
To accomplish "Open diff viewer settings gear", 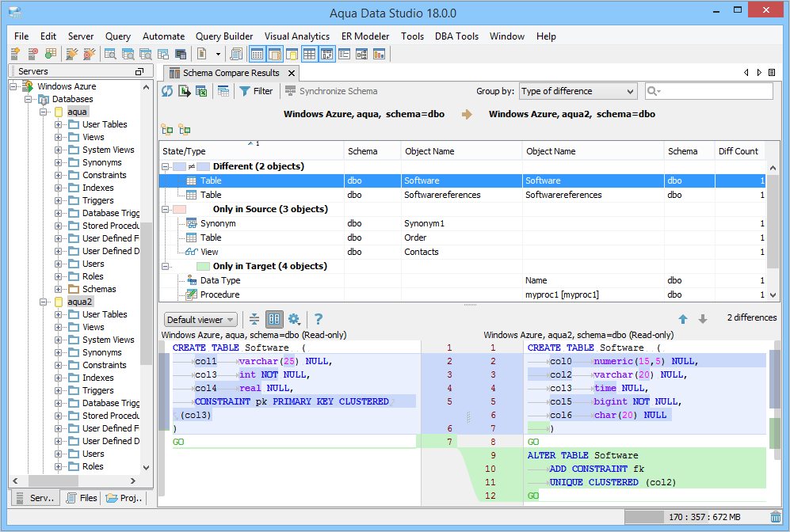I will pos(294,319).
